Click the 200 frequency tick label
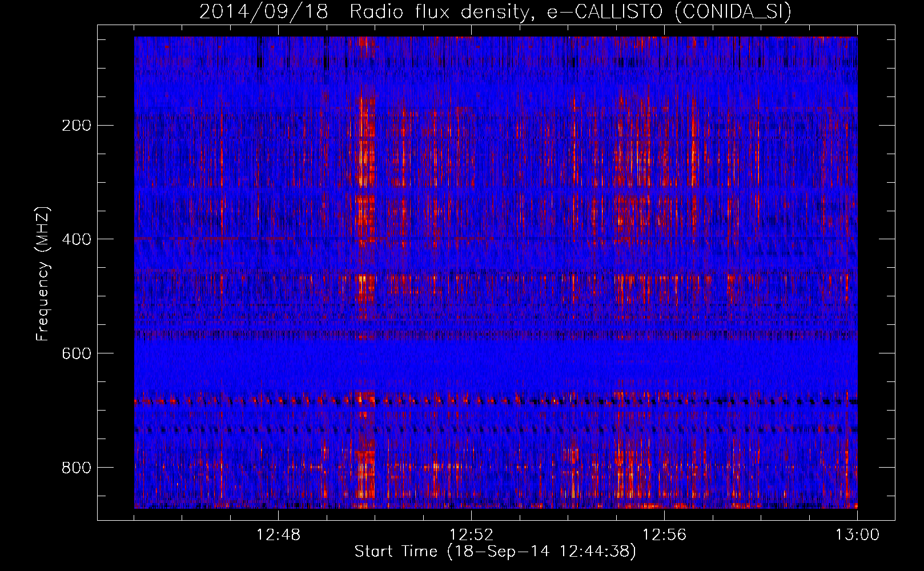Viewport: 924px width, 571px height. tap(77, 126)
